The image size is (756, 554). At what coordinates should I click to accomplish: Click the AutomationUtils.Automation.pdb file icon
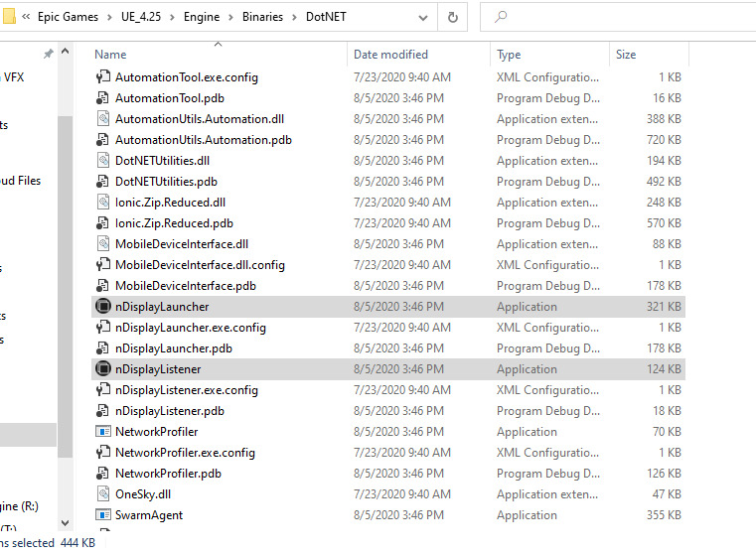[x=102, y=140]
